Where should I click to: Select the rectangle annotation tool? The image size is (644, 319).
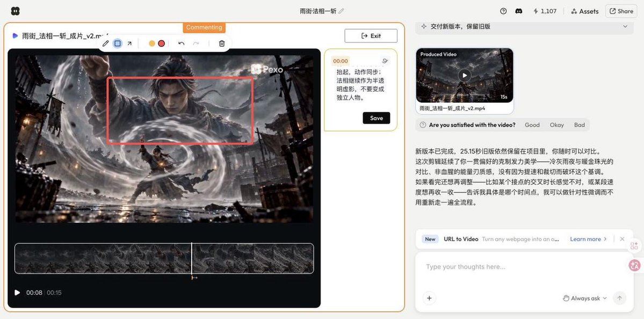(x=118, y=44)
